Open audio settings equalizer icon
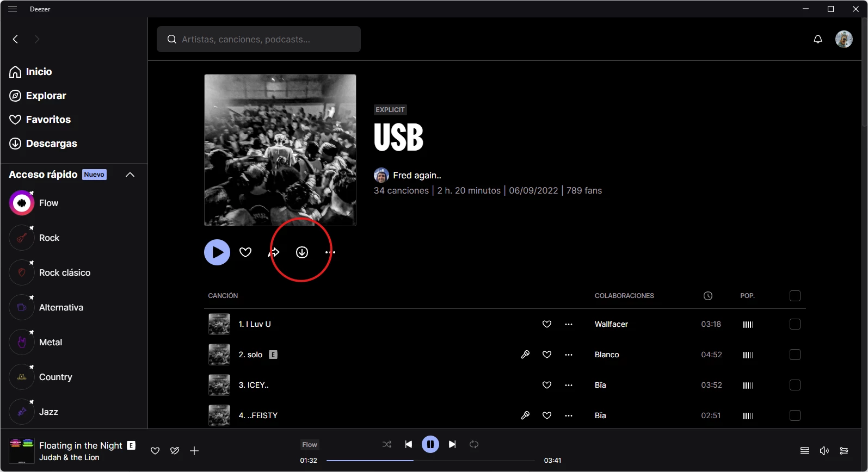 pyautogui.click(x=844, y=451)
